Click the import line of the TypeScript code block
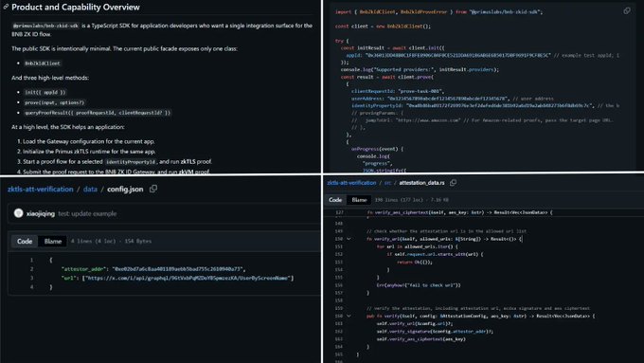This screenshot has width=644, height=363. point(438,12)
